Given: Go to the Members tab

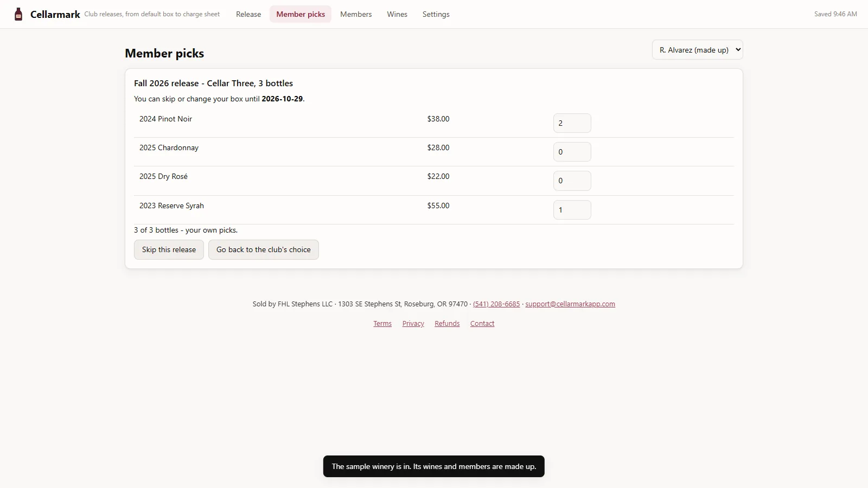Looking at the screenshot, I should click(x=356, y=14).
